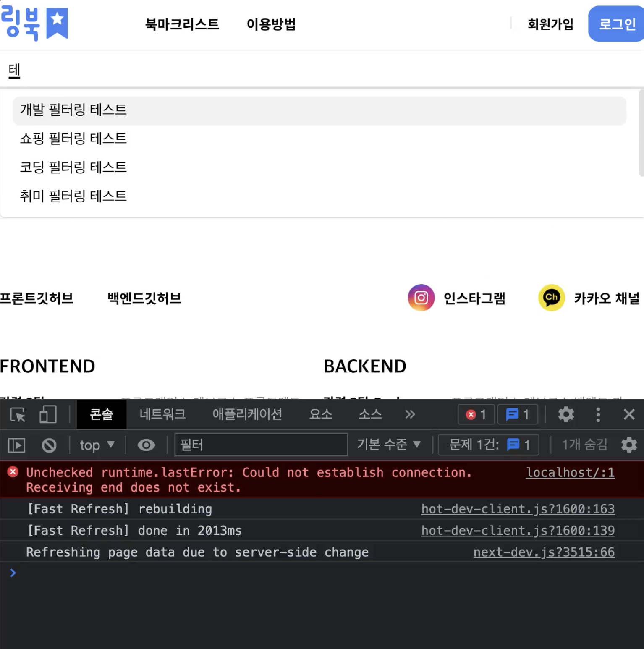This screenshot has height=649, width=644.
Task: Click the Unchecked runtime.lastError message
Action: coord(249,480)
